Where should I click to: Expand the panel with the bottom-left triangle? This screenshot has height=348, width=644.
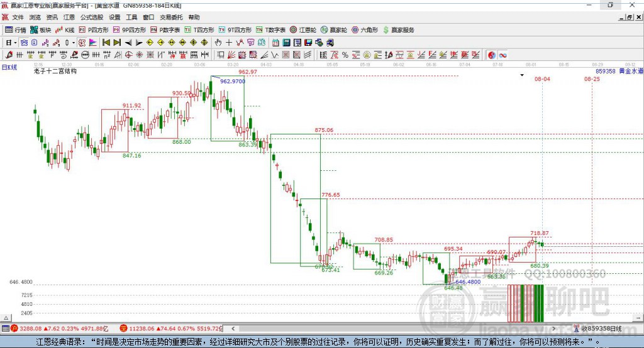pos(6,318)
